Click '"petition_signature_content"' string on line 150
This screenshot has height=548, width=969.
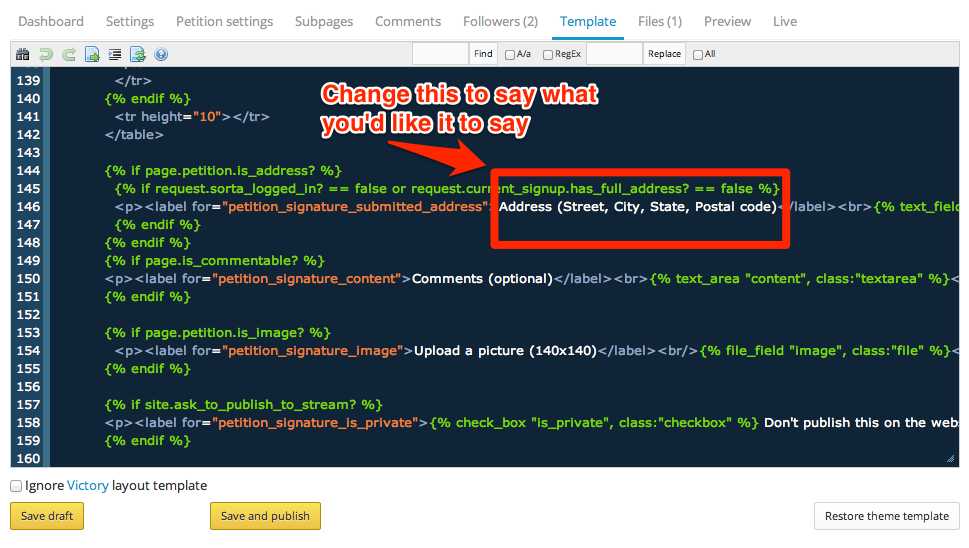tap(307, 279)
